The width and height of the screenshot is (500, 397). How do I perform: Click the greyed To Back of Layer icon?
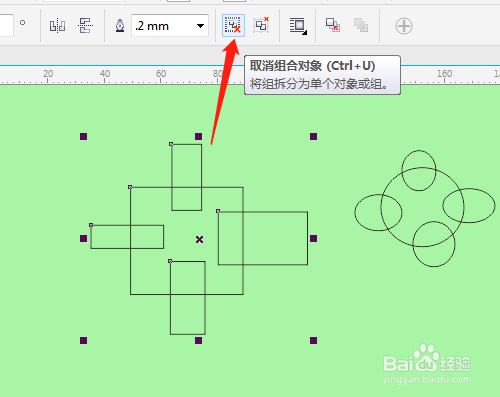(x=361, y=25)
